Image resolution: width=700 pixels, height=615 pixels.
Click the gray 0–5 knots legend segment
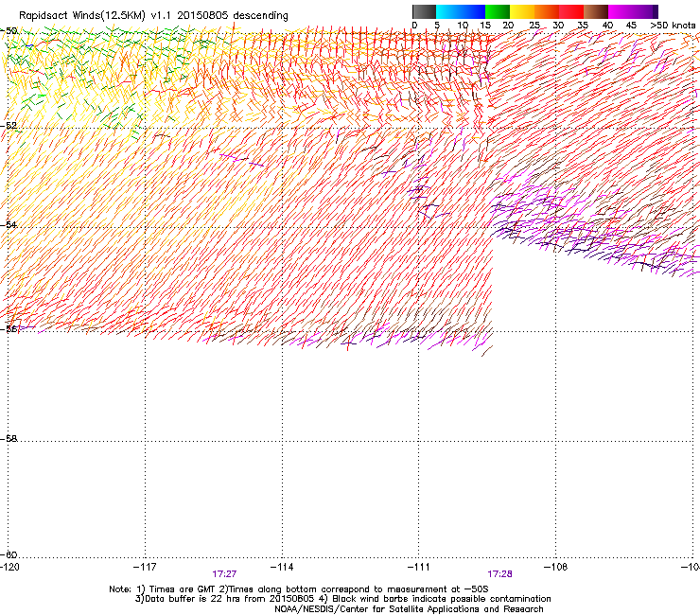point(424,11)
